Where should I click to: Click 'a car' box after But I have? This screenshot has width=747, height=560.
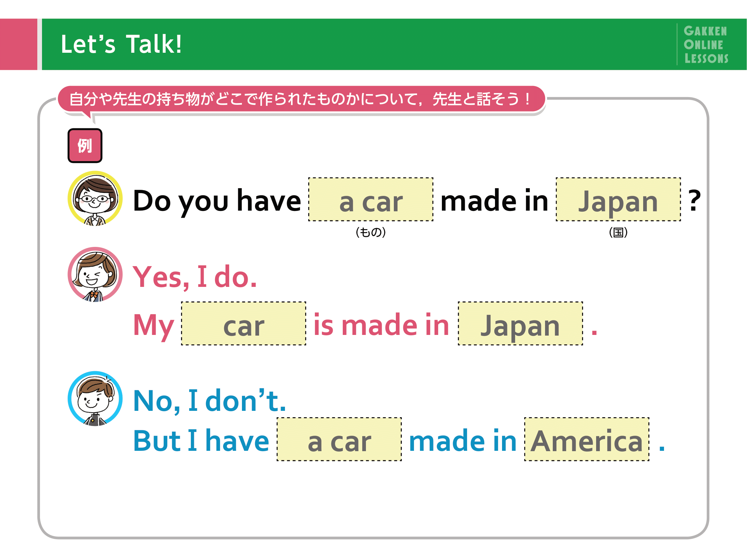[x=339, y=439]
